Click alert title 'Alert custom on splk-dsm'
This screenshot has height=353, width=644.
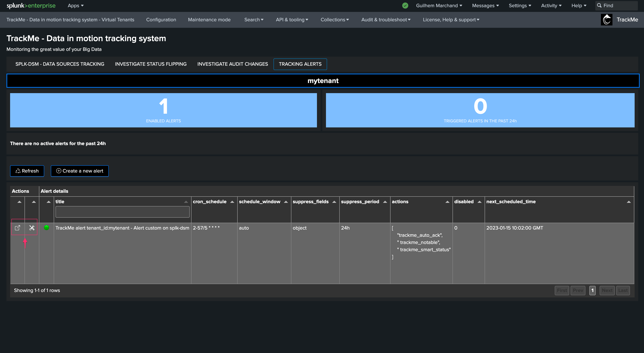(122, 228)
